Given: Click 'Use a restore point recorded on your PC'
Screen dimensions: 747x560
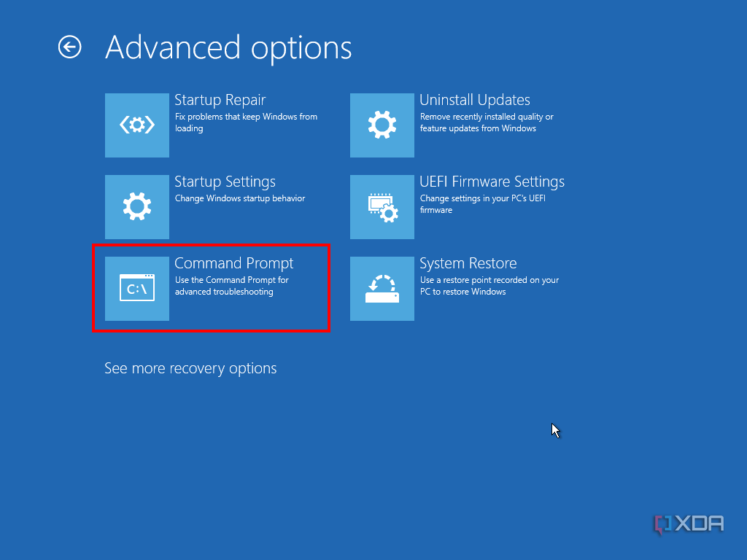Looking at the screenshot, I should tap(489, 286).
